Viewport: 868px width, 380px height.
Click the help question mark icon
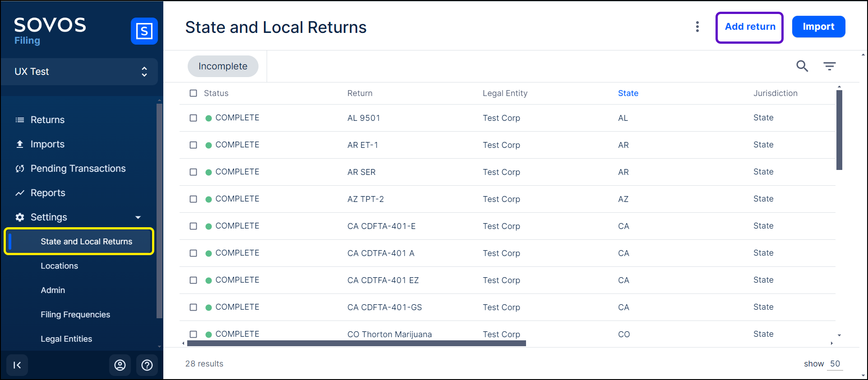[x=147, y=365]
